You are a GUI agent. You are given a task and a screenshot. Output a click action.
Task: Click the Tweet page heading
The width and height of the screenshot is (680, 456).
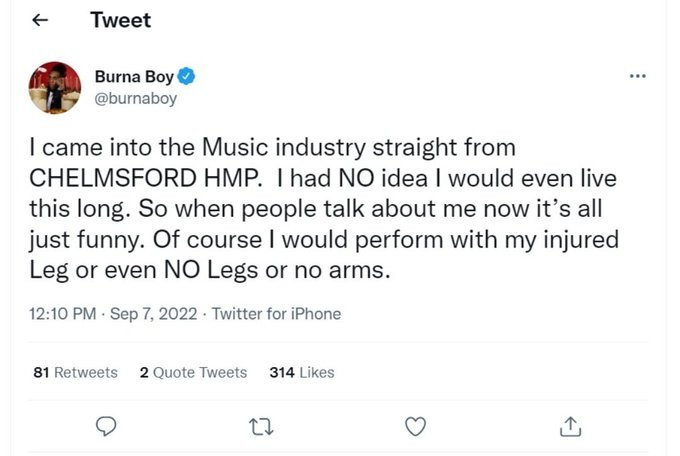120,21
